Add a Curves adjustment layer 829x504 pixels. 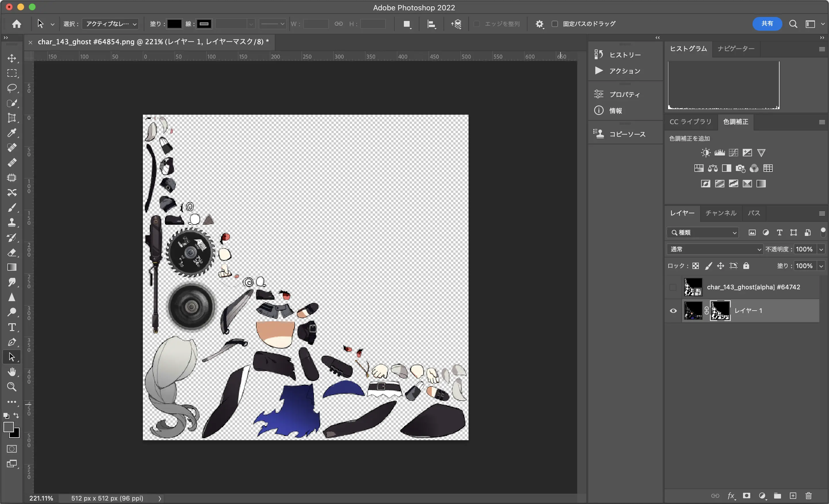[x=734, y=152]
